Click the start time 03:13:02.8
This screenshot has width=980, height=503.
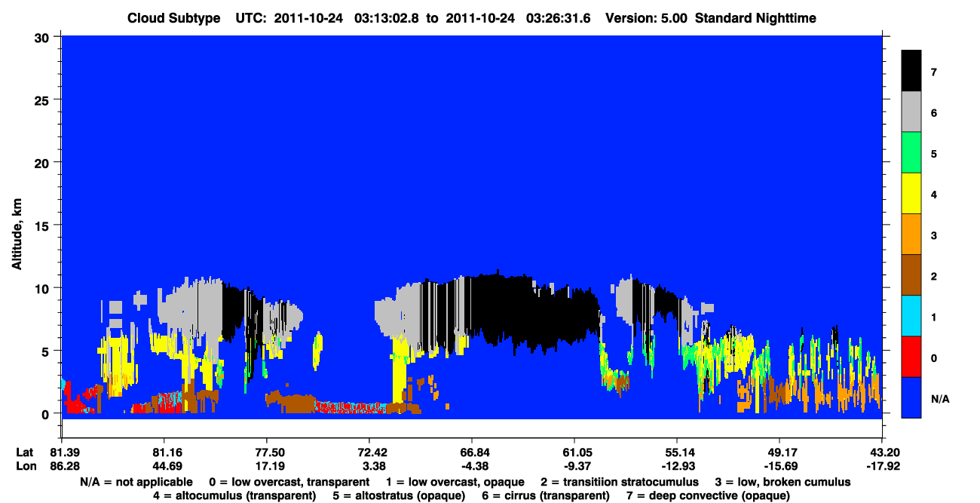[x=385, y=18]
